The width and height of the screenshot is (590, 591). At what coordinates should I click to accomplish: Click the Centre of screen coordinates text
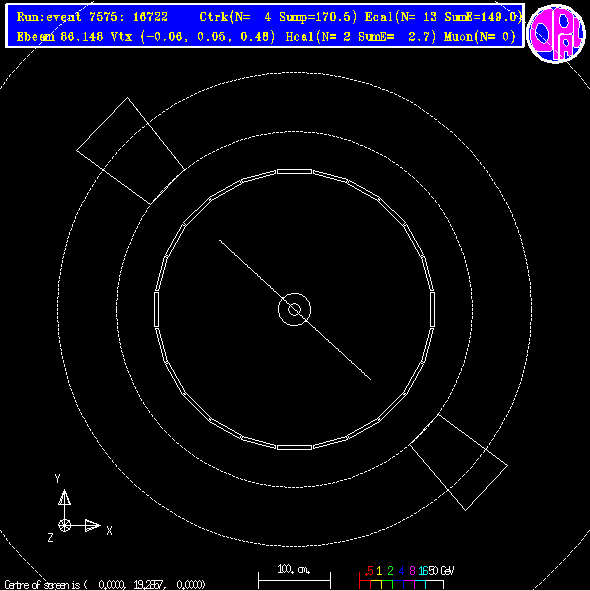105,585
